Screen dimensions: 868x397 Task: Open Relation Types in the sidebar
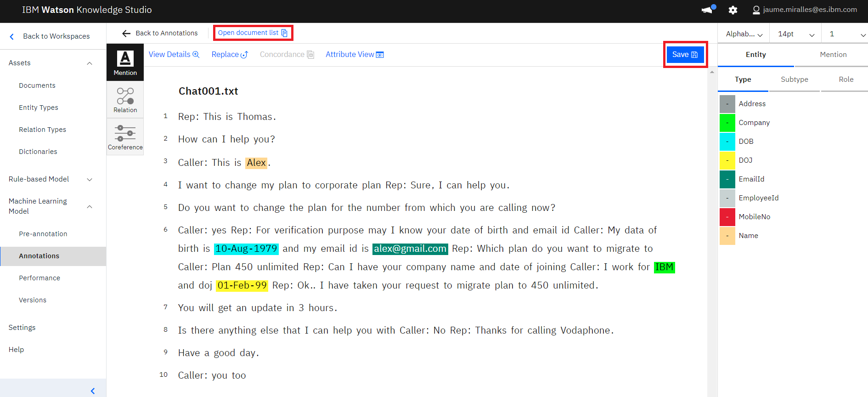click(x=42, y=130)
